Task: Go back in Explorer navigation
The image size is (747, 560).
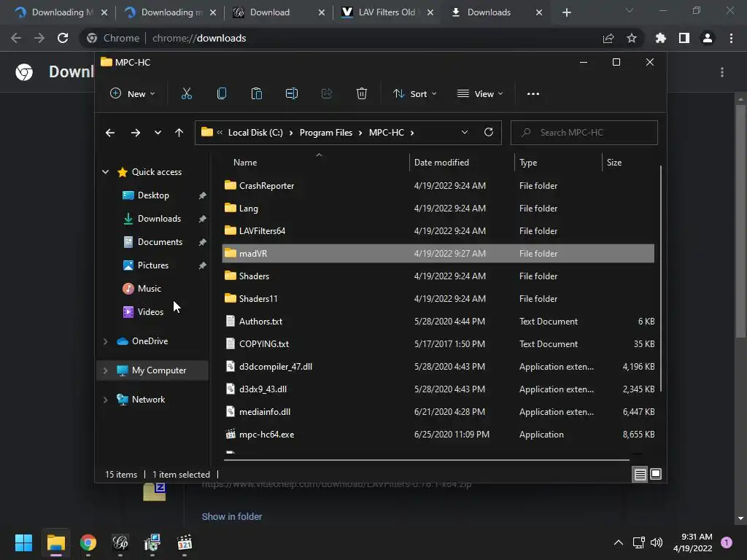Action: pyautogui.click(x=110, y=133)
